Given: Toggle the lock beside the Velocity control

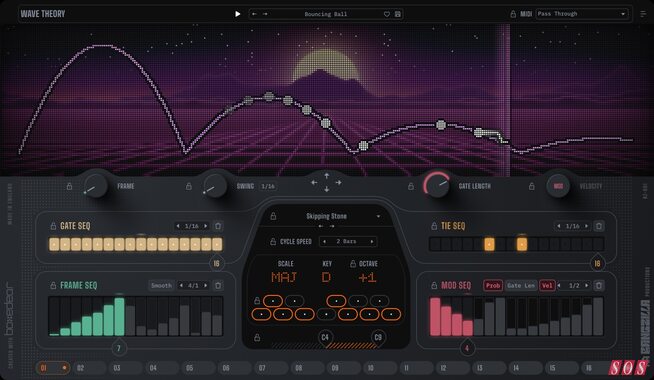Looking at the screenshot, I should (x=531, y=186).
